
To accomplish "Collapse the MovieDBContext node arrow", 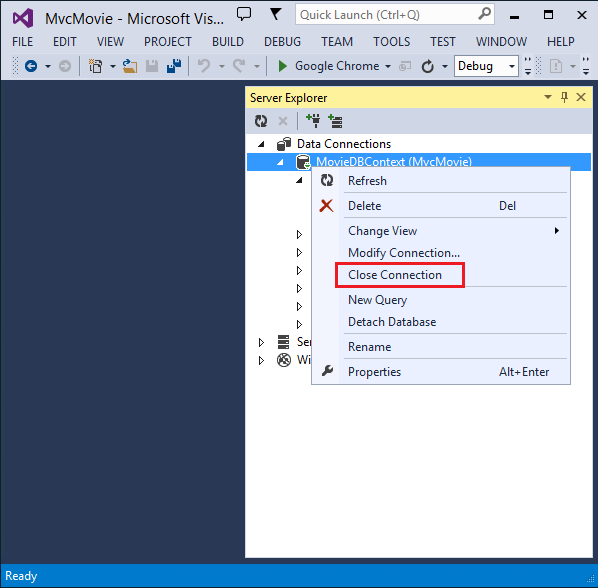I will point(280,162).
